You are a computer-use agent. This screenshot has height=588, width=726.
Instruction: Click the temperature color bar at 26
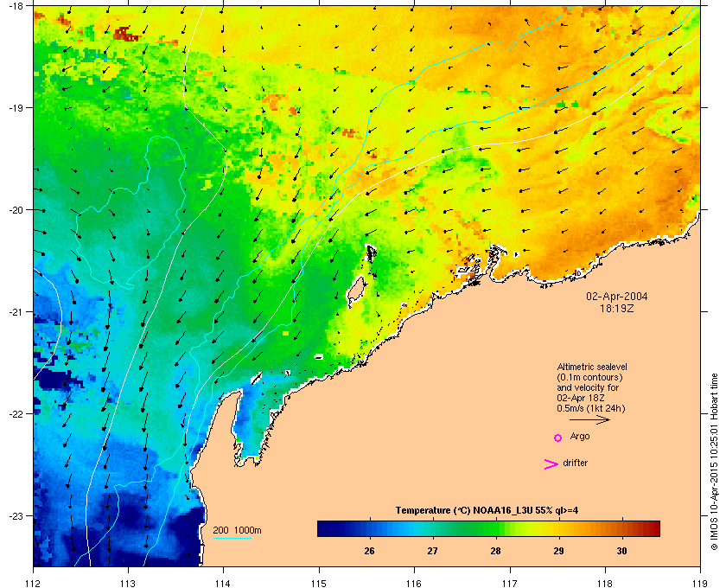(x=370, y=528)
